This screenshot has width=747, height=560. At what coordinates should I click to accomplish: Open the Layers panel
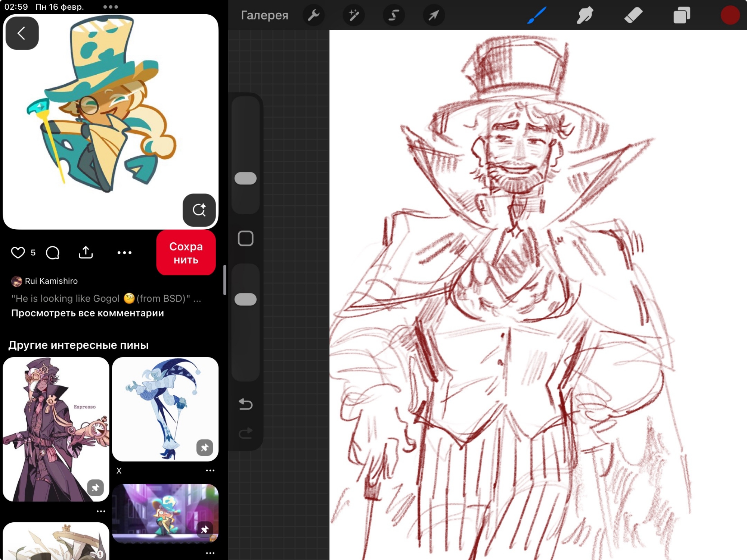click(682, 15)
